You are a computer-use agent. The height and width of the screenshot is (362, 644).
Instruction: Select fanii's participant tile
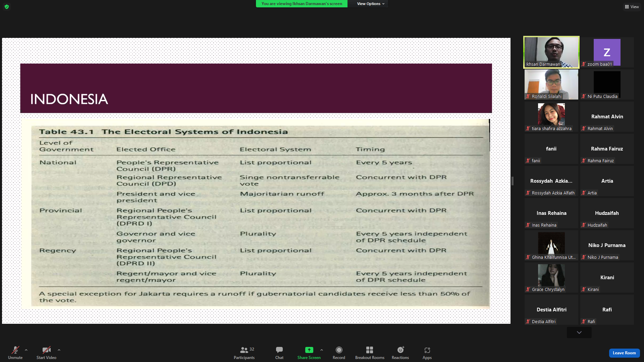pyautogui.click(x=551, y=149)
